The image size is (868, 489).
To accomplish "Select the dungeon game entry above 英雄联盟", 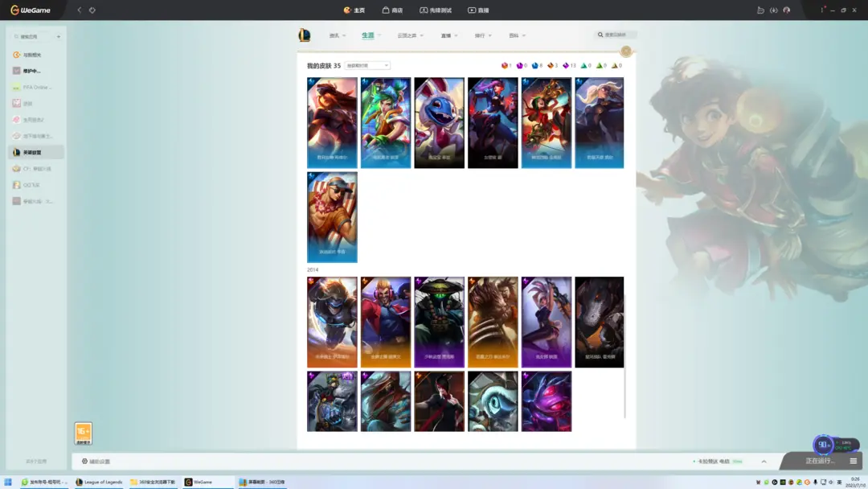I will click(36, 136).
